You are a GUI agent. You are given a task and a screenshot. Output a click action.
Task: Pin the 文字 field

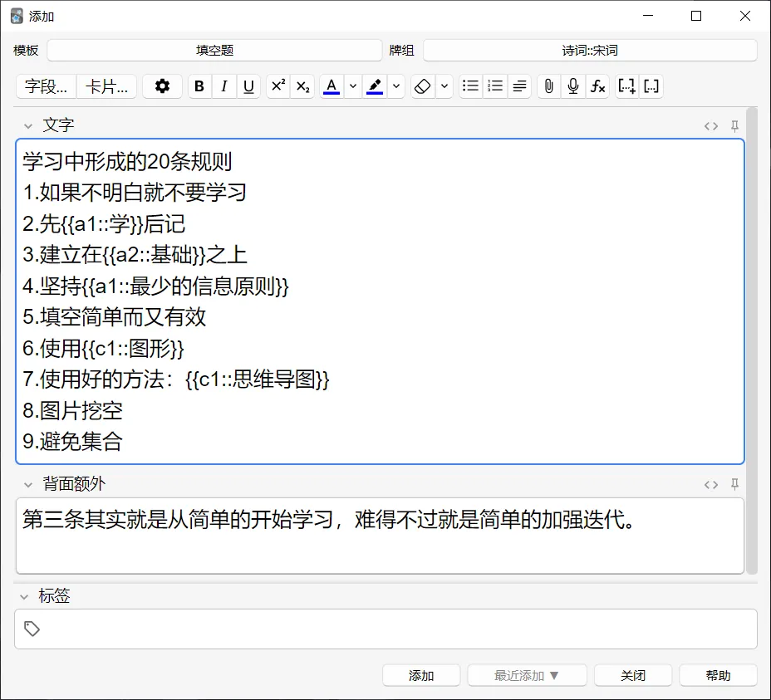[734, 125]
